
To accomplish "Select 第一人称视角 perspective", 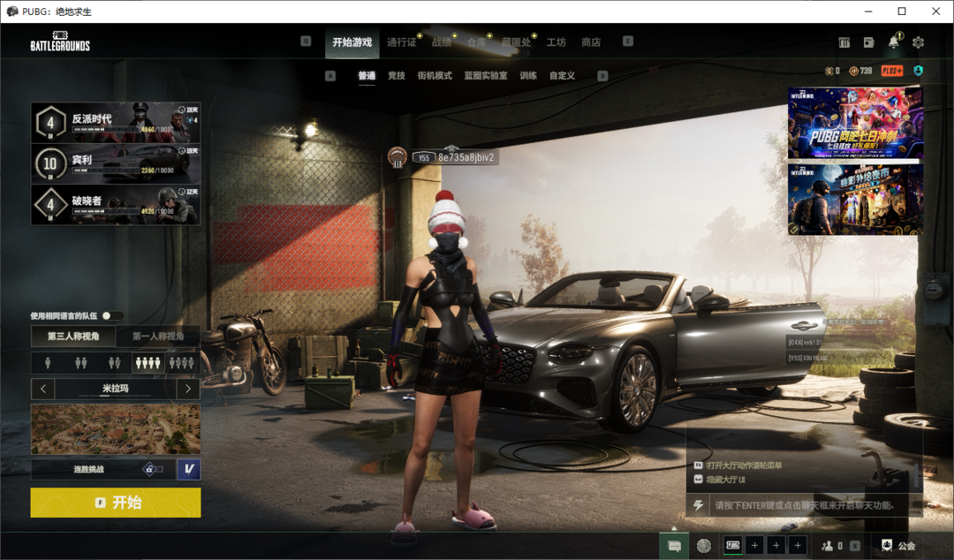I will pyautogui.click(x=158, y=336).
